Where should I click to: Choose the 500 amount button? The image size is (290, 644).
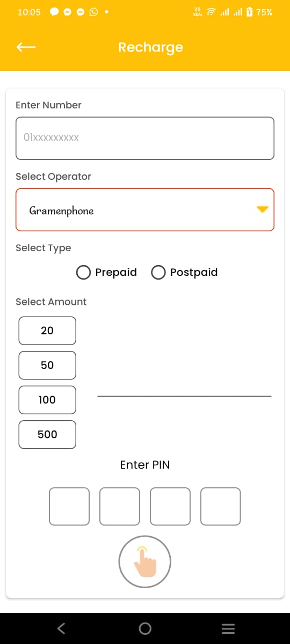click(47, 435)
